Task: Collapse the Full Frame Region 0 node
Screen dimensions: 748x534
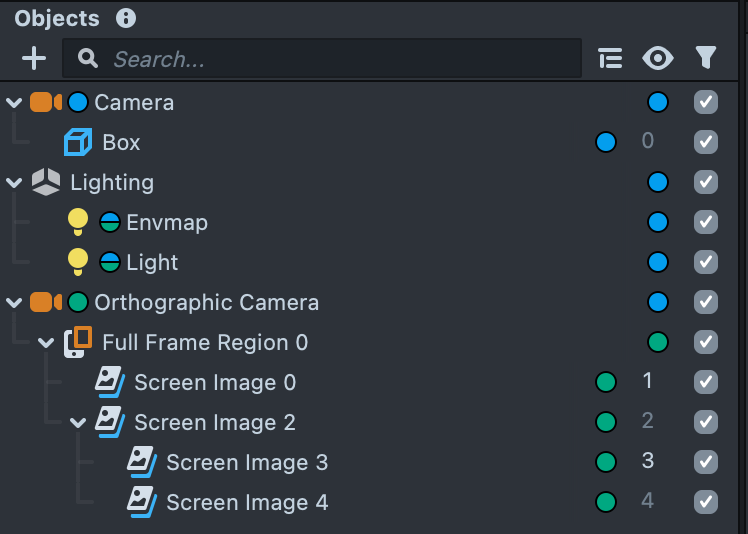Action: click(x=46, y=342)
